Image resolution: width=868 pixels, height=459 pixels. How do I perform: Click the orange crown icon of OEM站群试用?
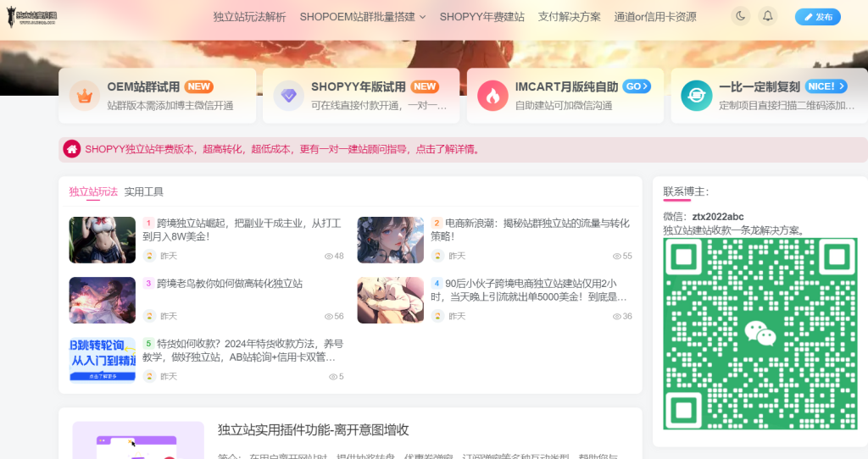85,96
